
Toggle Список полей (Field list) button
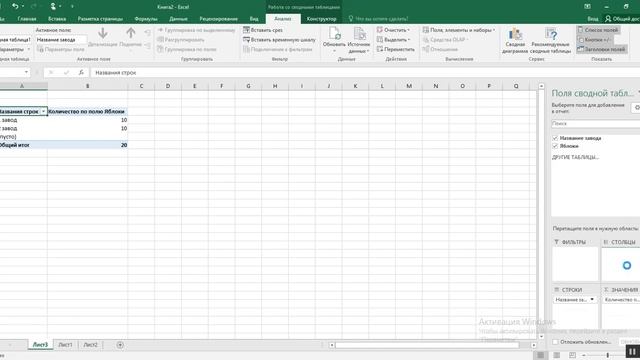point(598,30)
